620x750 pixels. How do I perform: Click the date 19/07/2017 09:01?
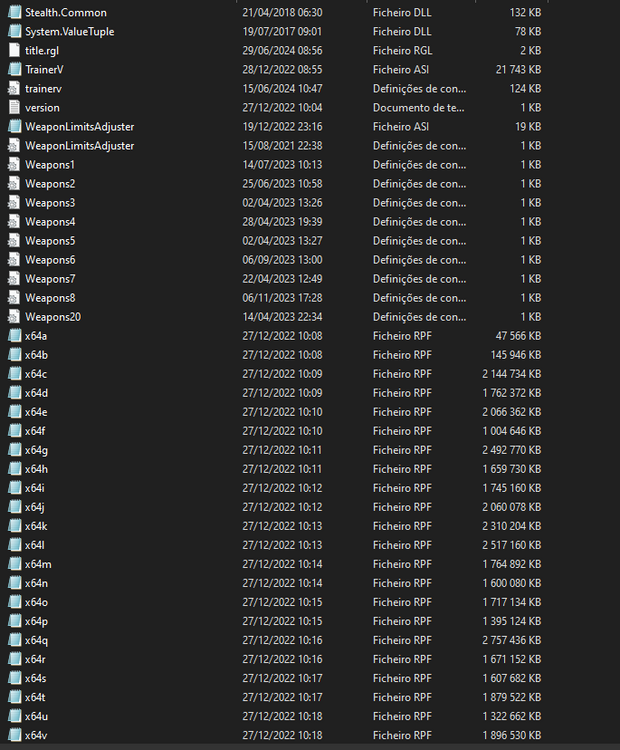coord(282,32)
